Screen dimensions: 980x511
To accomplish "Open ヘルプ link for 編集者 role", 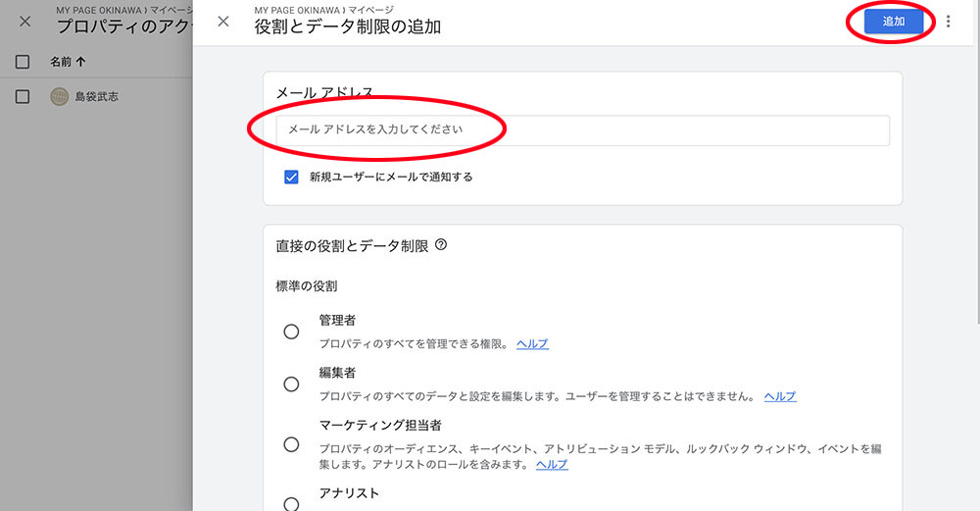I will point(780,396).
